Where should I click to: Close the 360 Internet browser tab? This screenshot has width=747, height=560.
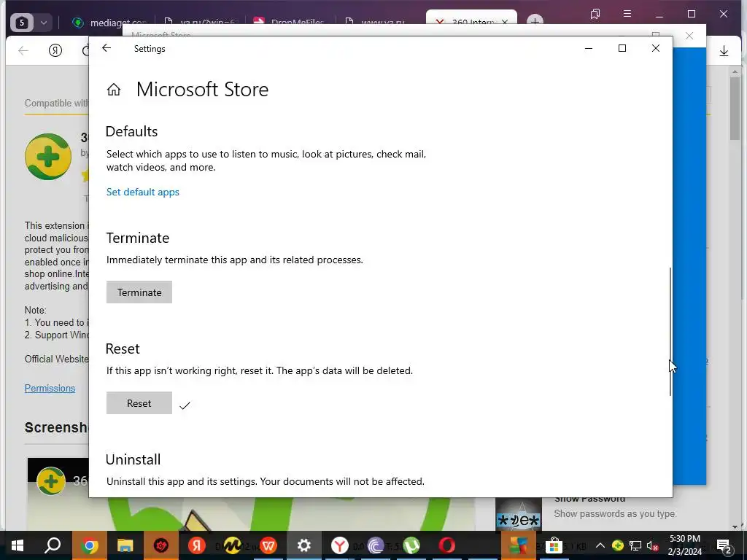click(x=505, y=23)
